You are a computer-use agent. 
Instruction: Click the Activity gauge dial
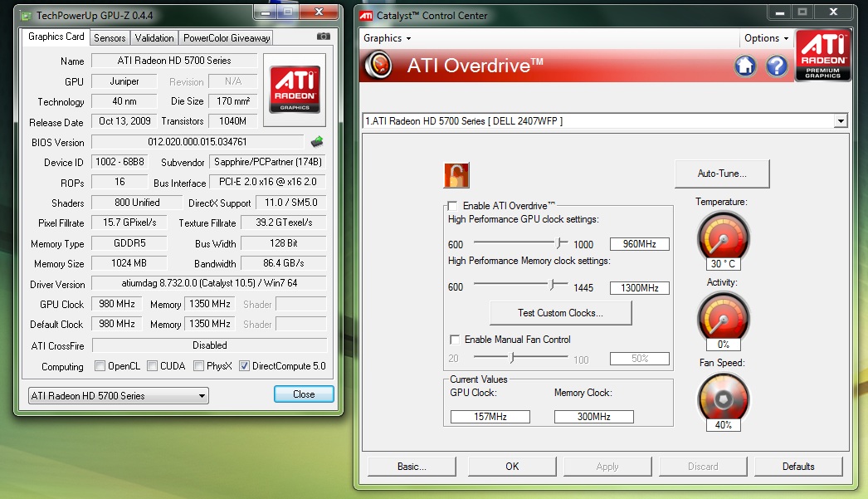[723, 318]
